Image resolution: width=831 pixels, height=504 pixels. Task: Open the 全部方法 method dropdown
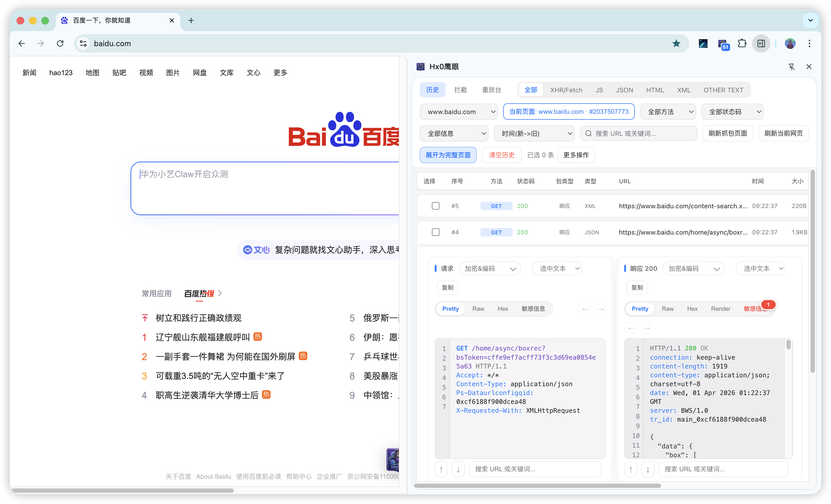pos(668,112)
